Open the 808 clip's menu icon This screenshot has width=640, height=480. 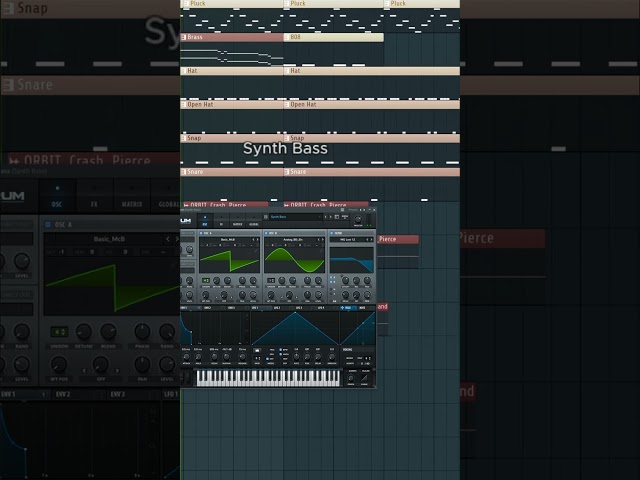tap(287, 37)
